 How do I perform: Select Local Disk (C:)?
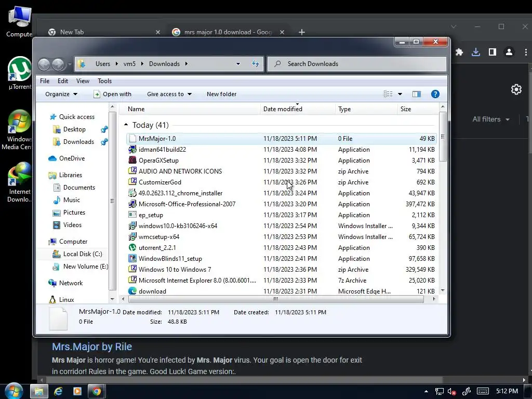(x=77, y=254)
